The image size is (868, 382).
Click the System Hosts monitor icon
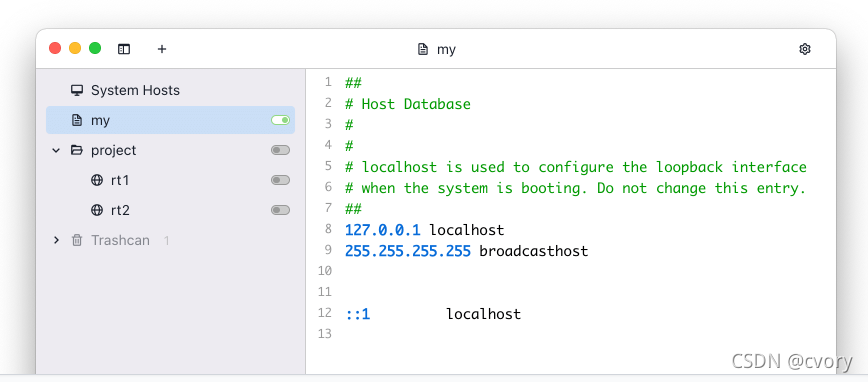click(77, 90)
